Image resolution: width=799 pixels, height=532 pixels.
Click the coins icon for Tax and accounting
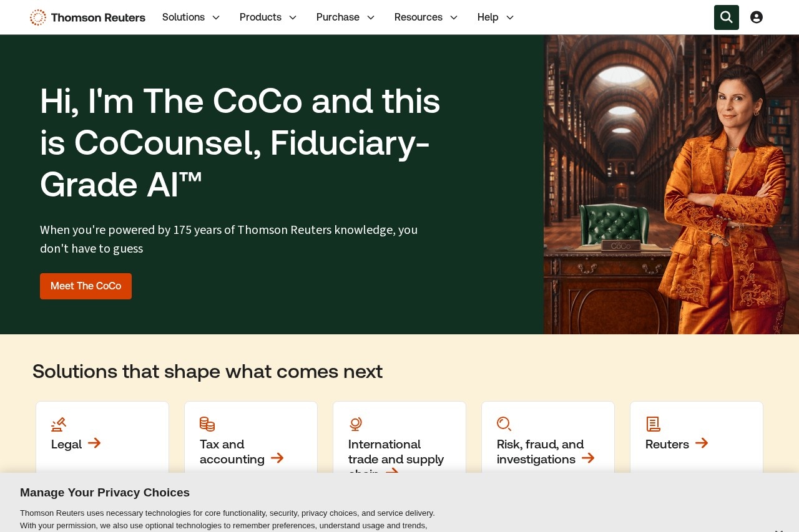click(x=207, y=424)
